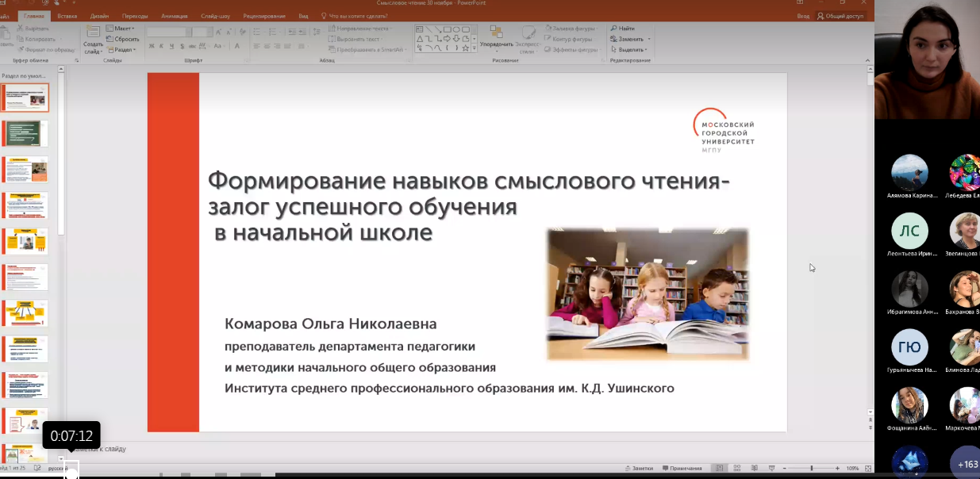Toggle normal view button in status bar
980x479 pixels.
click(720, 469)
